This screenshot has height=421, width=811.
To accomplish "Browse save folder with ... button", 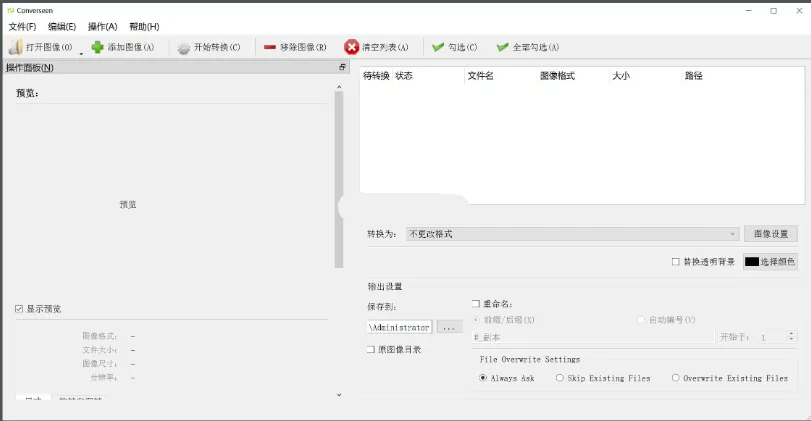I will tap(449, 327).
